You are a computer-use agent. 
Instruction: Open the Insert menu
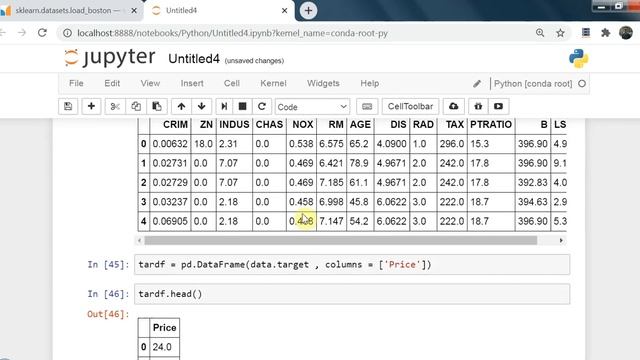[192, 83]
